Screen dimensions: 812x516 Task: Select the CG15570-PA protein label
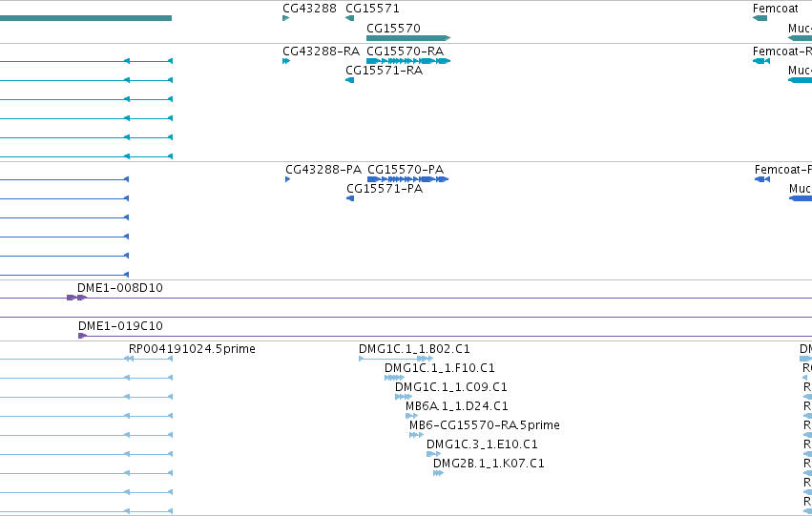pos(406,170)
